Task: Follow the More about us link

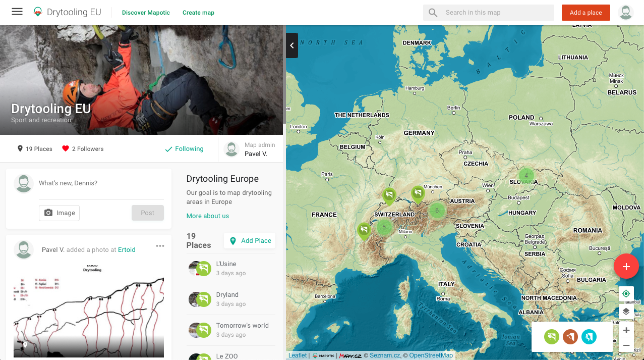Action: point(207,216)
